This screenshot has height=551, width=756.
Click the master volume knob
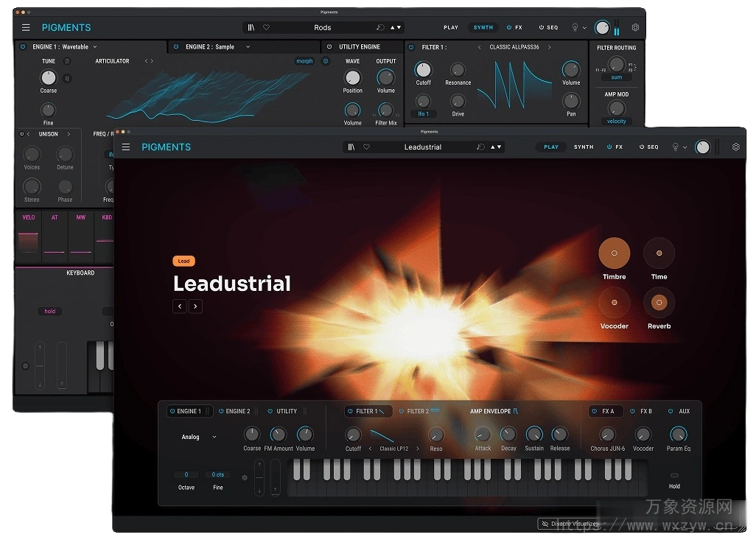tap(702, 147)
